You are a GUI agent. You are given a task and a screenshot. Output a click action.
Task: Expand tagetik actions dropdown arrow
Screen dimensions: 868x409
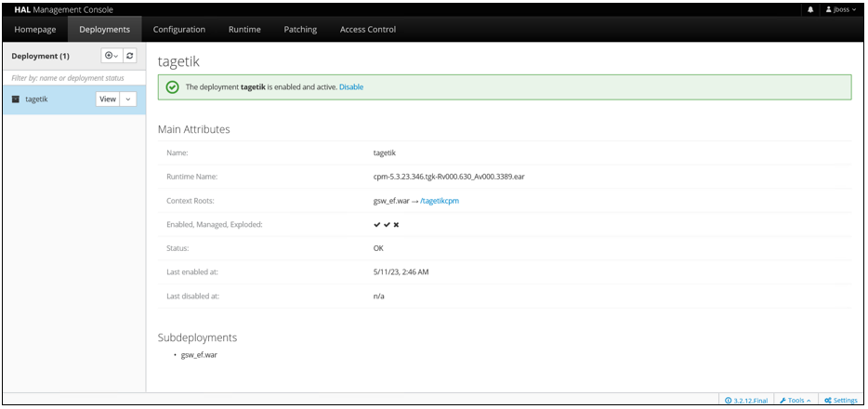tap(128, 99)
